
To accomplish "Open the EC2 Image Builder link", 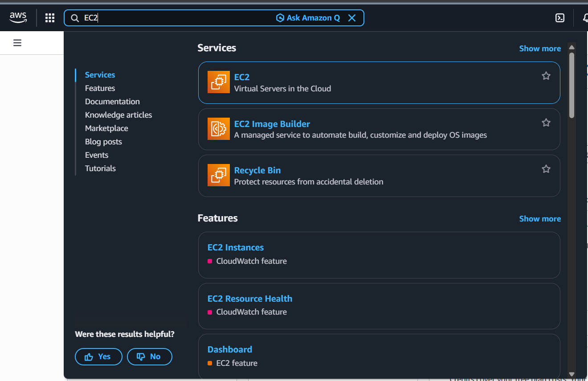I will pyautogui.click(x=272, y=124).
